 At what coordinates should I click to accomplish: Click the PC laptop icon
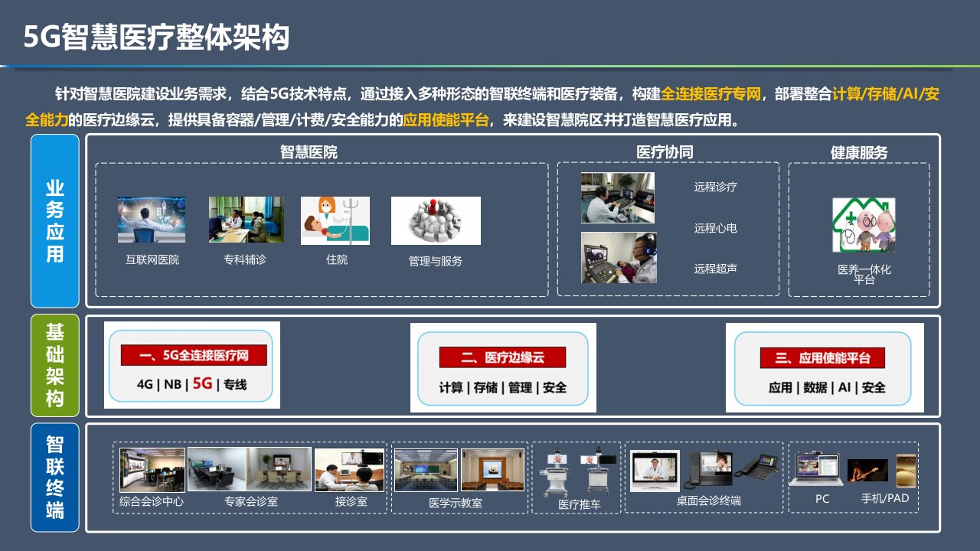pos(815,470)
